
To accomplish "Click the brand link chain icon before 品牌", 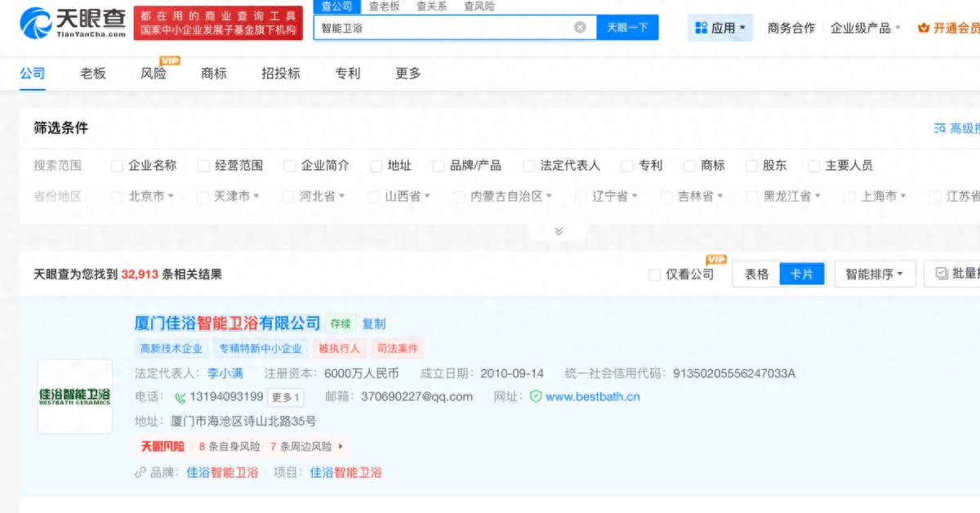I will 140,471.
